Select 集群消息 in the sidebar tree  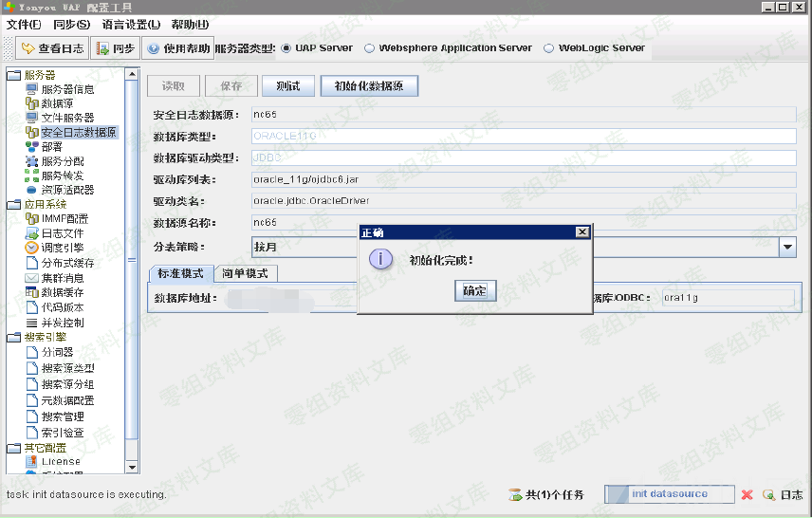tap(62, 278)
